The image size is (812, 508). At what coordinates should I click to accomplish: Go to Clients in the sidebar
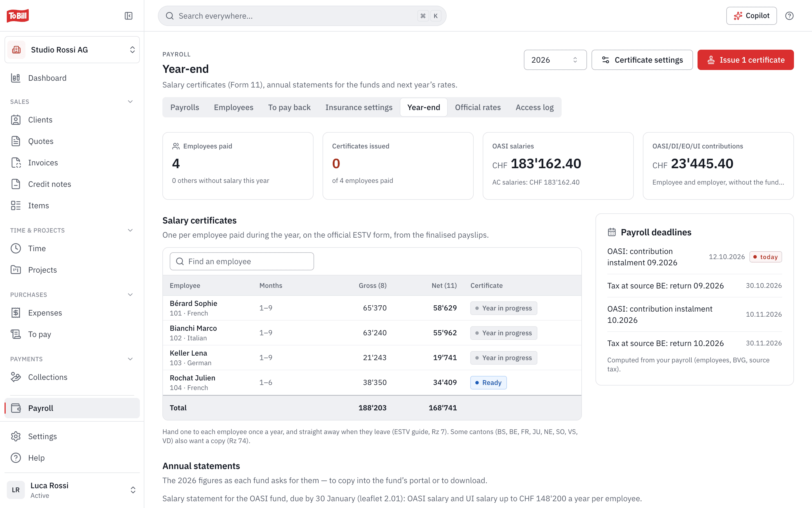tap(72, 120)
